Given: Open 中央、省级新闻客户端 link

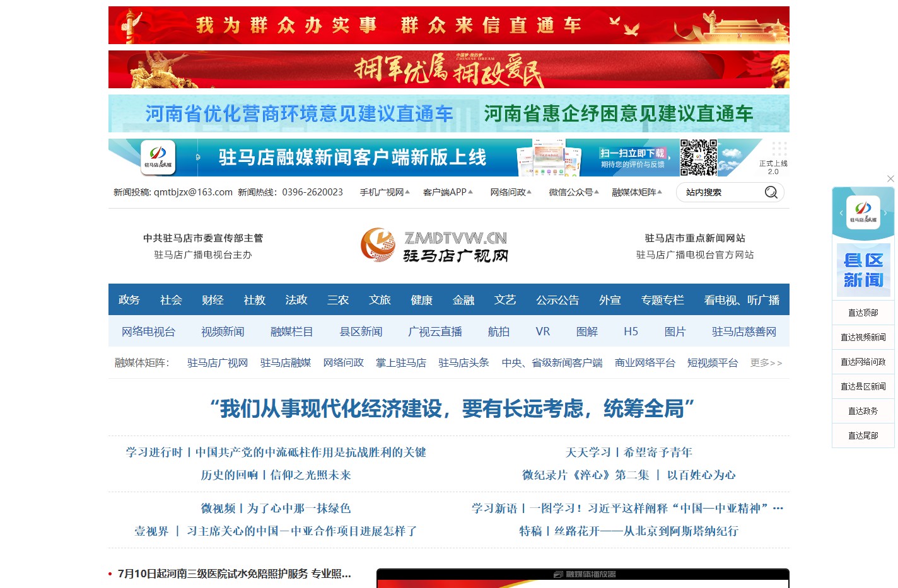Looking at the screenshot, I should [552, 363].
